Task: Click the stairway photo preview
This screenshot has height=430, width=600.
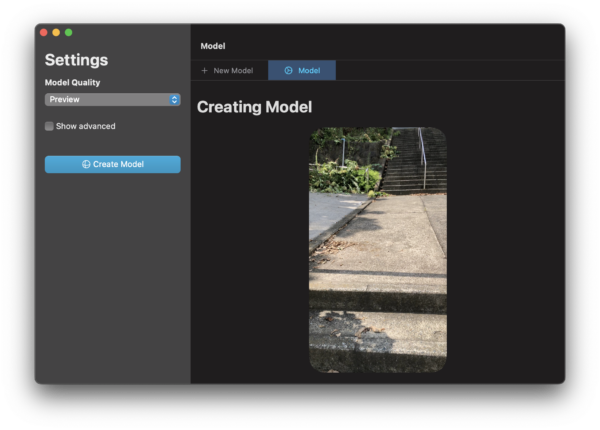Action: tap(377, 250)
